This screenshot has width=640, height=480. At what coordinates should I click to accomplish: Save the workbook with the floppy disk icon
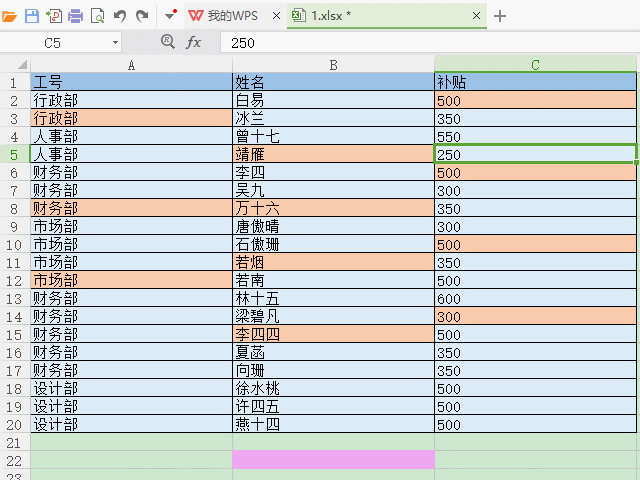click(31, 16)
